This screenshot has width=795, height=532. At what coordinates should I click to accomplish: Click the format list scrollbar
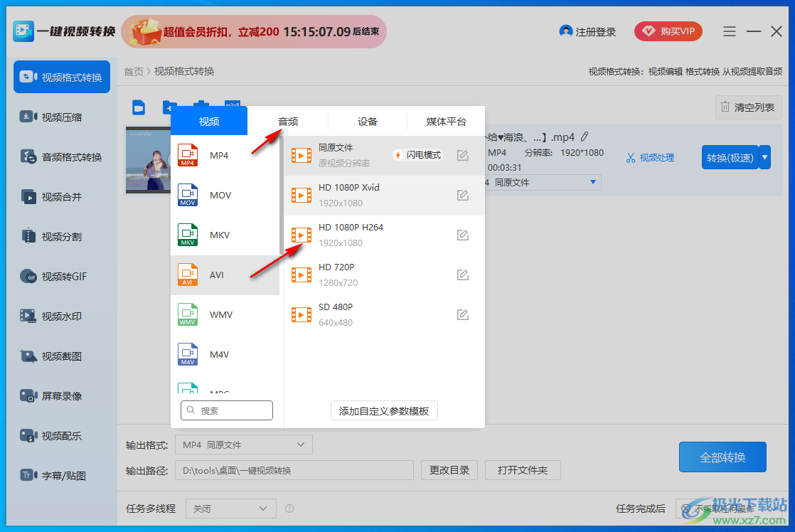pos(282,196)
